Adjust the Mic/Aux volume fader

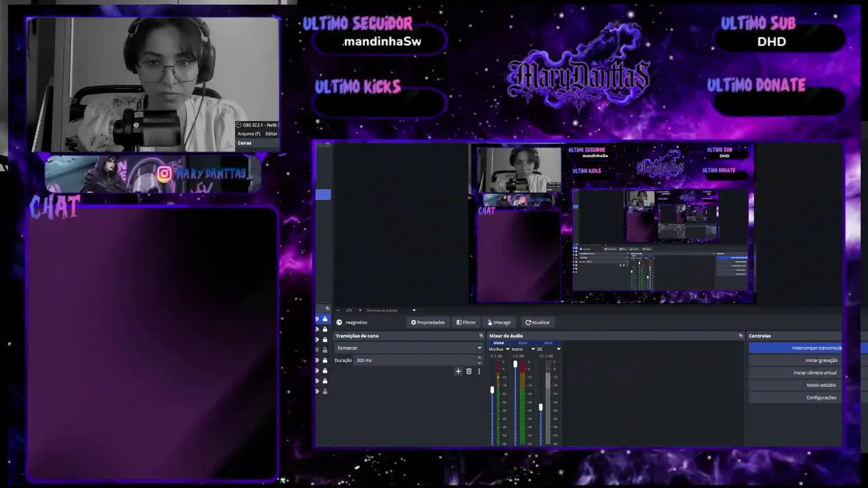pyautogui.click(x=492, y=390)
